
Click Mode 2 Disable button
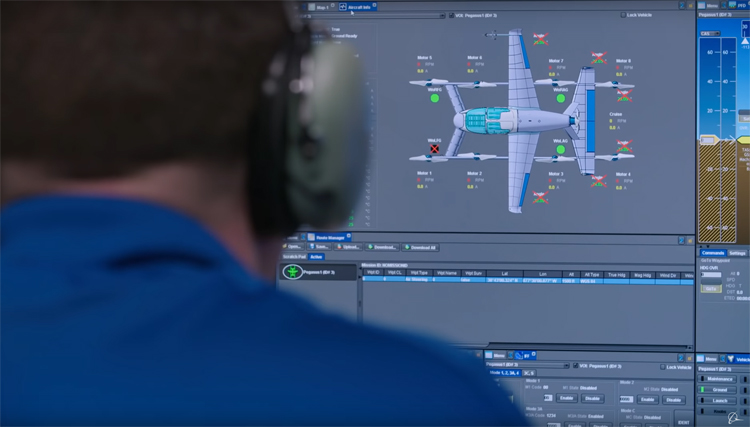click(673, 400)
